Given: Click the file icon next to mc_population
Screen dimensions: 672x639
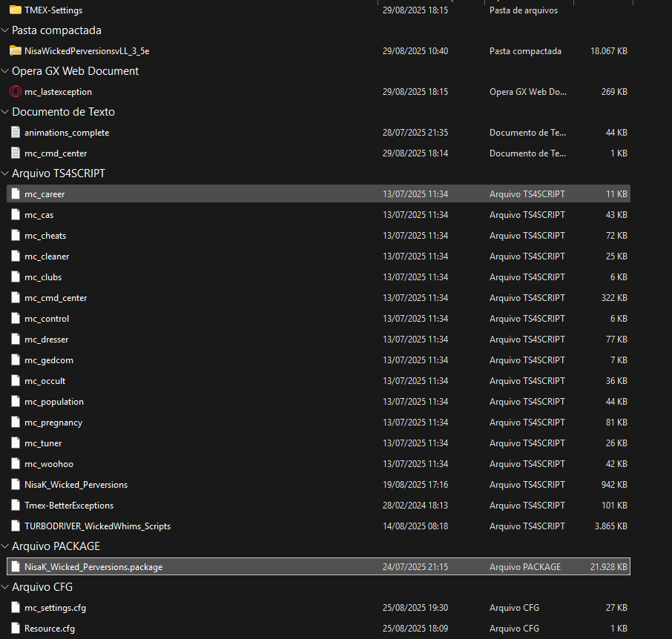Looking at the screenshot, I should (x=16, y=401).
